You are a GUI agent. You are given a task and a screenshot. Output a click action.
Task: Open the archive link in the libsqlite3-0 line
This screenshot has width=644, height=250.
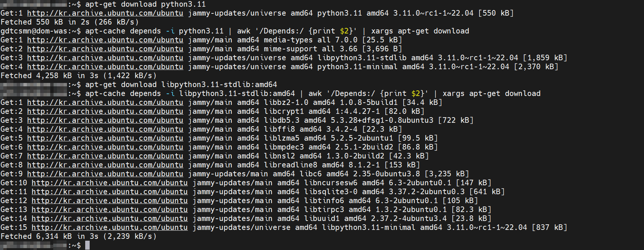pos(110,192)
